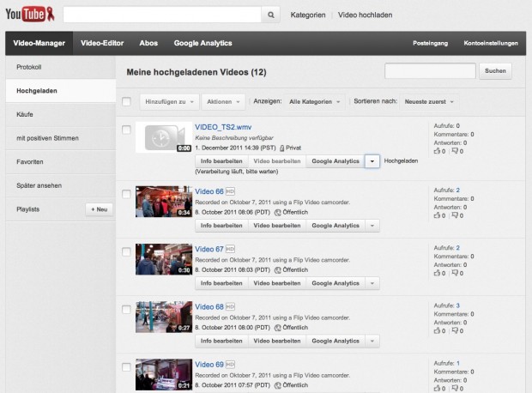
Task: Select Hochgeladen in the sidebar
Action: tap(61, 91)
